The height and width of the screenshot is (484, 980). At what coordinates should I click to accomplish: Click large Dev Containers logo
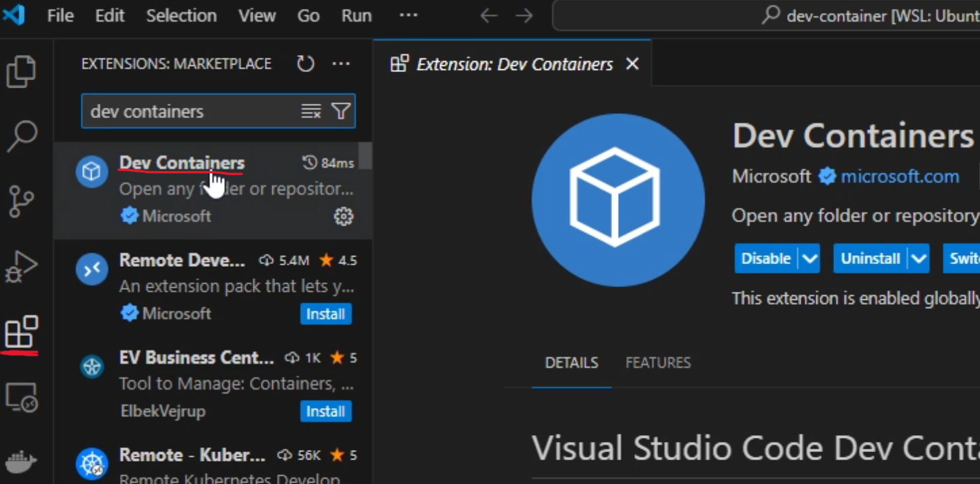point(617,200)
